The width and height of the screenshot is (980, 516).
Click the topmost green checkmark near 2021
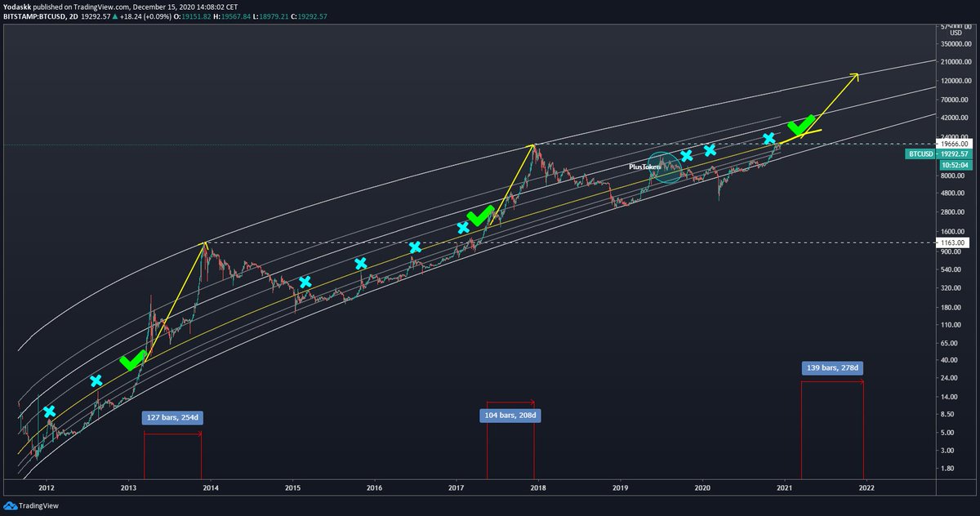click(801, 127)
